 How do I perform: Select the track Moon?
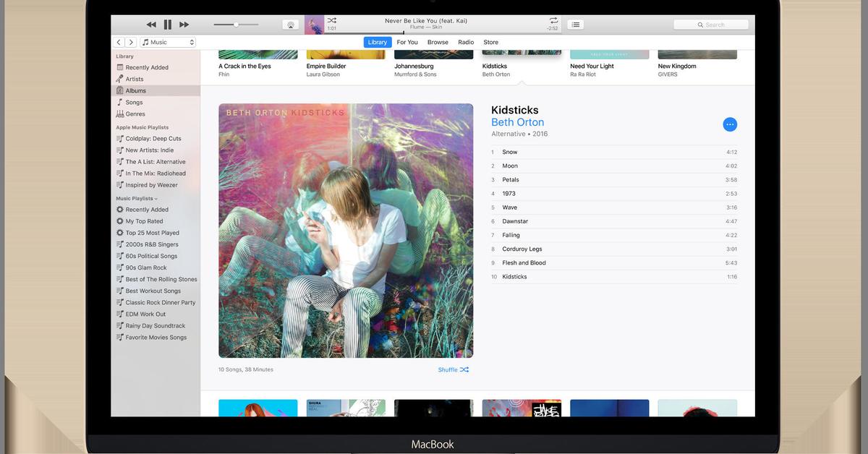tap(614, 166)
